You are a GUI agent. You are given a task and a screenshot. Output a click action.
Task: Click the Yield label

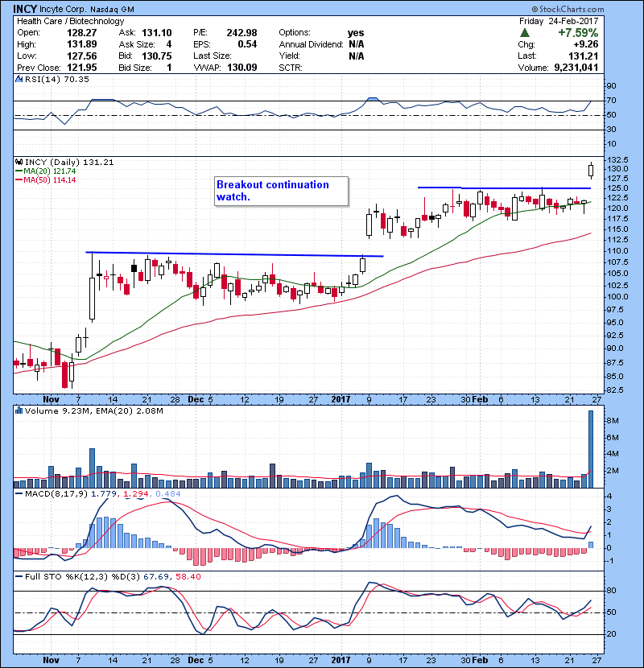coord(289,56)
